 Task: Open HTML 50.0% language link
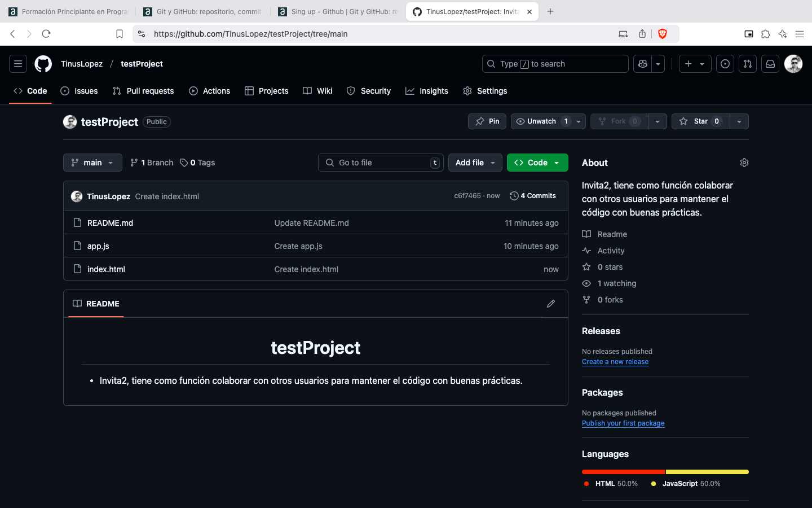coord(611,484)
